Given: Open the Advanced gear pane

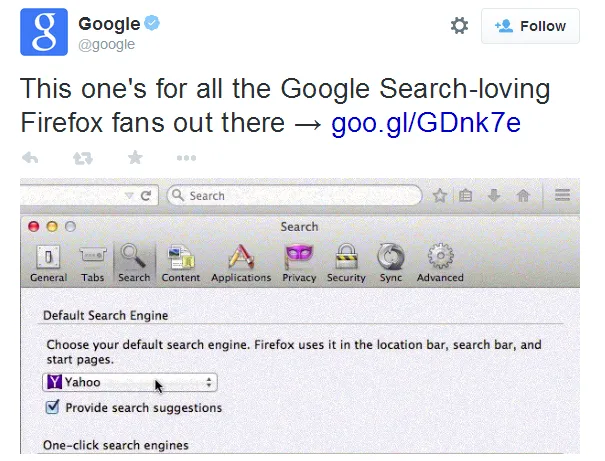Looking at the screenshot, I should point(440,263).
